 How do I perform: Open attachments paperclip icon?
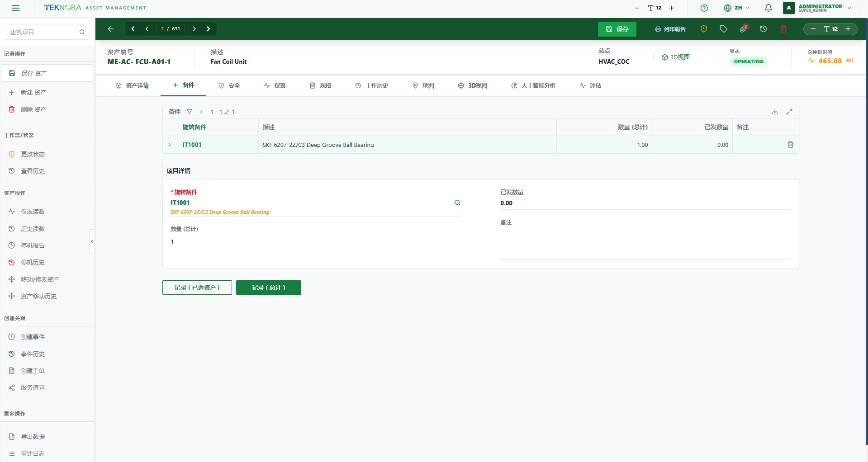[744, 29]
